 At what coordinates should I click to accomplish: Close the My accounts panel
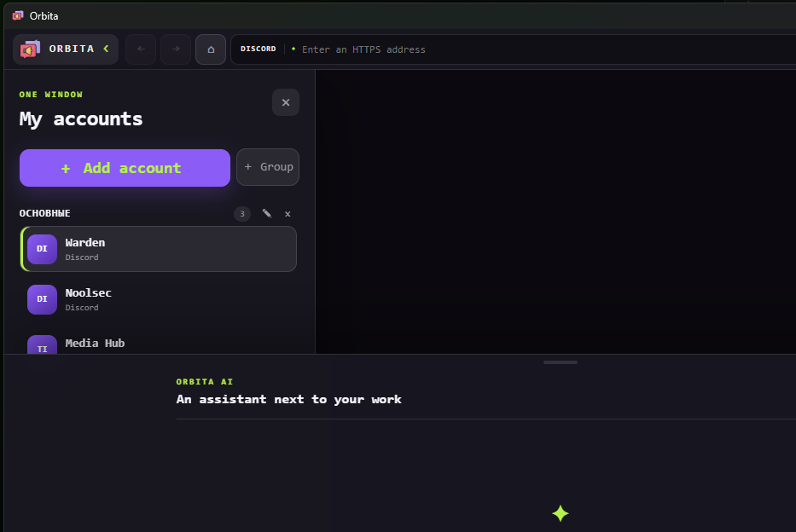click(x=286, y=102)
